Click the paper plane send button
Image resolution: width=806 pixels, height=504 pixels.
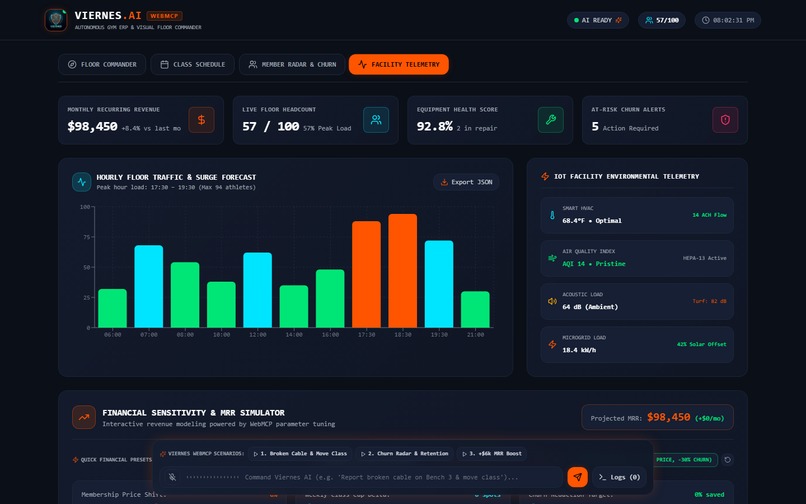pyautogui.click(x=577, y=477)
